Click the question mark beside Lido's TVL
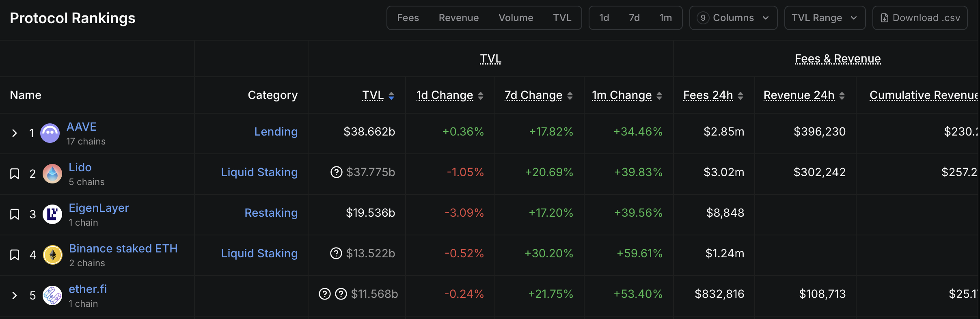The image size is (980, 319). tap(336, 172)
